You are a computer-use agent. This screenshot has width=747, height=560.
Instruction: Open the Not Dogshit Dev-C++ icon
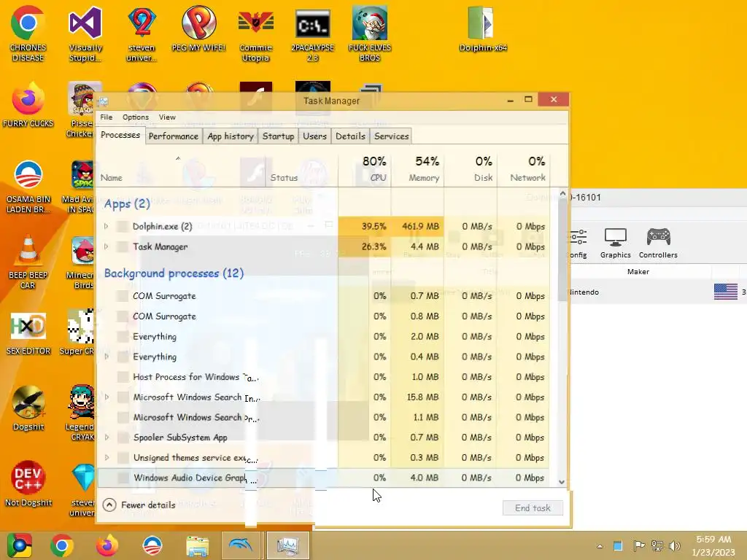pyautogui.click(x=28, y=483)
